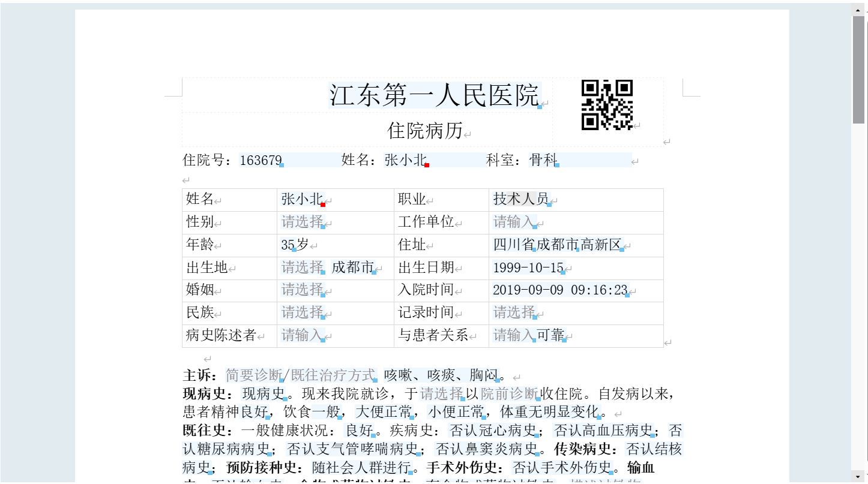
Task: Click the 院前诊断 placeholder in 现病史
Action: click(509, 394)
